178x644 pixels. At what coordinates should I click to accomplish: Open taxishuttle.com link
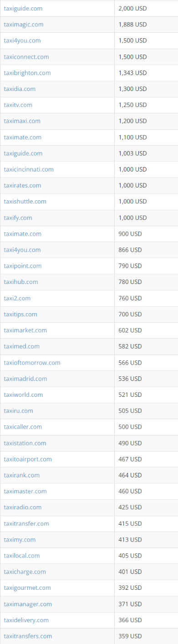(25, 201)
